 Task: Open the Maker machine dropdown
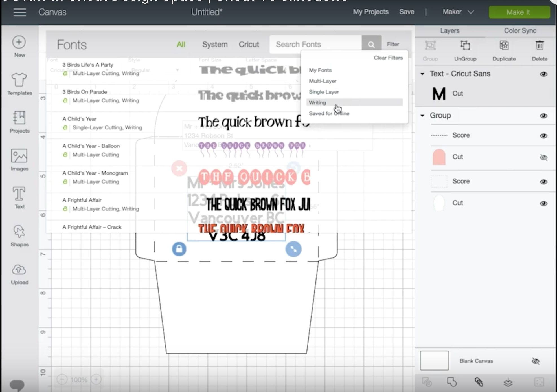(x=458, y=12)
